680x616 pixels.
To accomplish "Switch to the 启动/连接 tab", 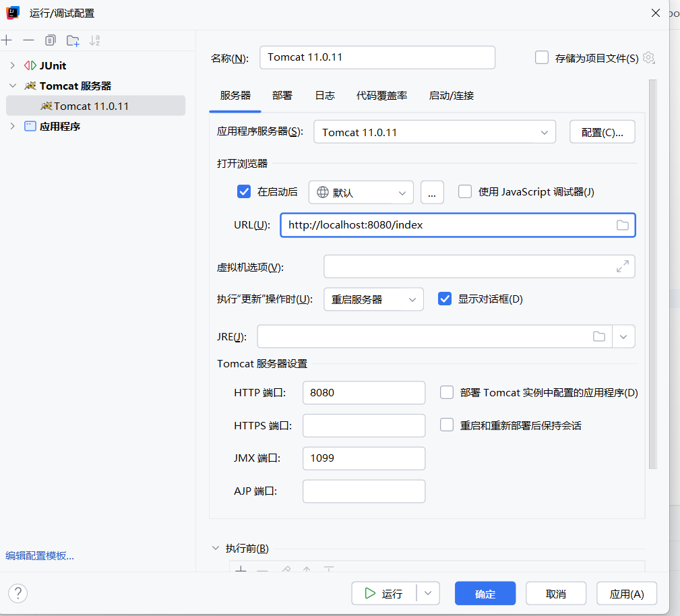I will [x=451, y=96].
